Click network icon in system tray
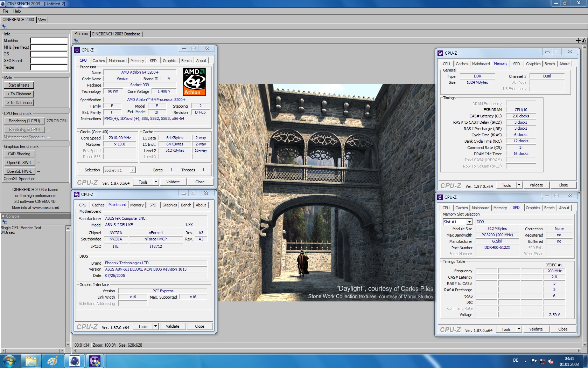This screenshot has width=588, height=368. tap(542, 361)
